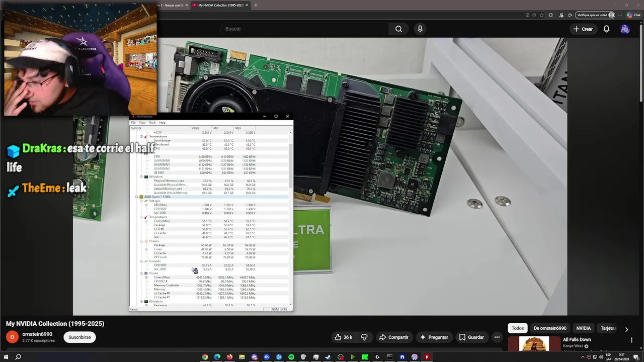Expand the Cores (Max) clocks row
The width and height of the screenshot is (644, 362).
(146, 278)
